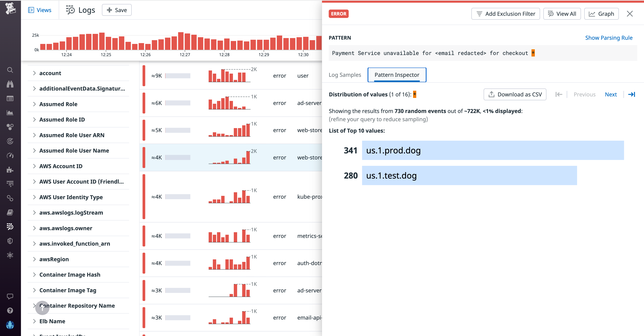The height and width of the screenshot is (336, 644).
Task: Select the Events list icon in sidebar
Action: coord(10,98)
